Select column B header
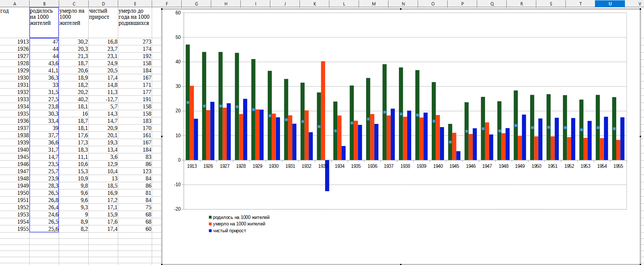The height and width of the screenshot is (265, 644). click(x=44, y=4)
